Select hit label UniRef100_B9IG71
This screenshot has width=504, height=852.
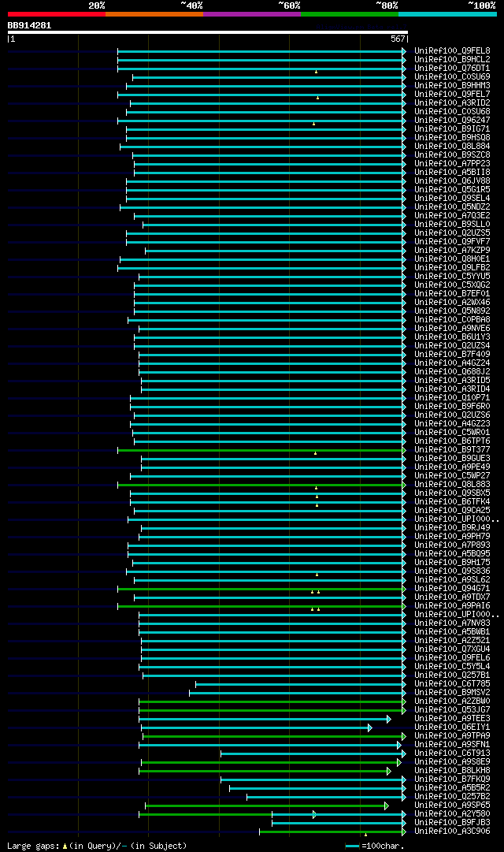pyautogui.click(x=452, y=129)
